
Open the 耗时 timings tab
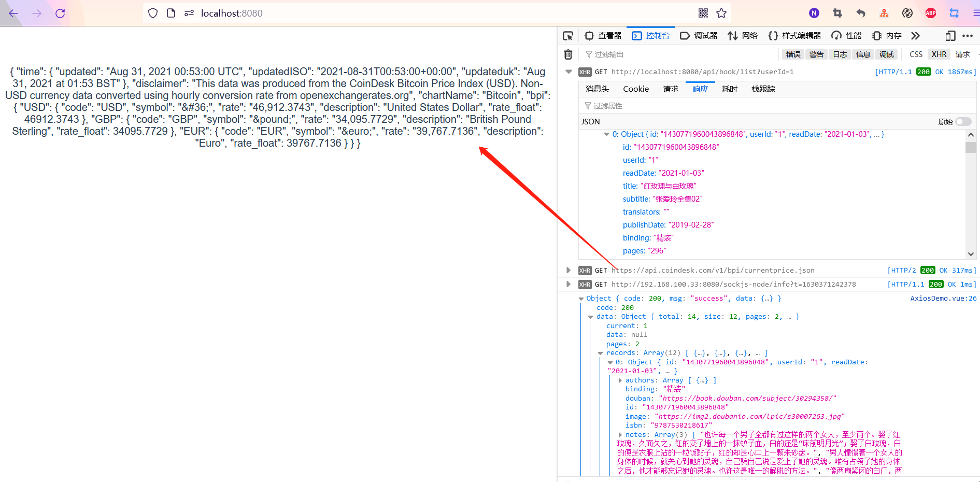coord(730,89)
